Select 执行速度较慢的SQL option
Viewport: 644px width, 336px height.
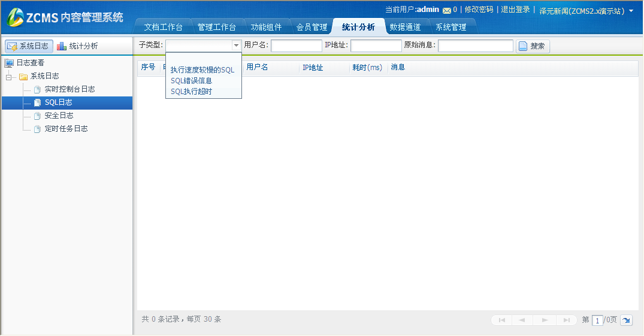pyautogui.click(x=202, y=70)
